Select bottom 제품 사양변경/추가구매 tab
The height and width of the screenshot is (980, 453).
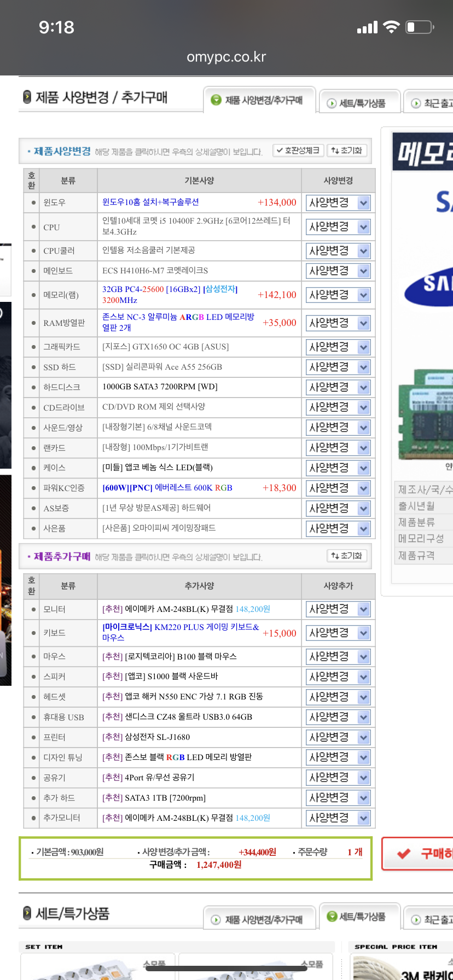(x=259, y=919)
